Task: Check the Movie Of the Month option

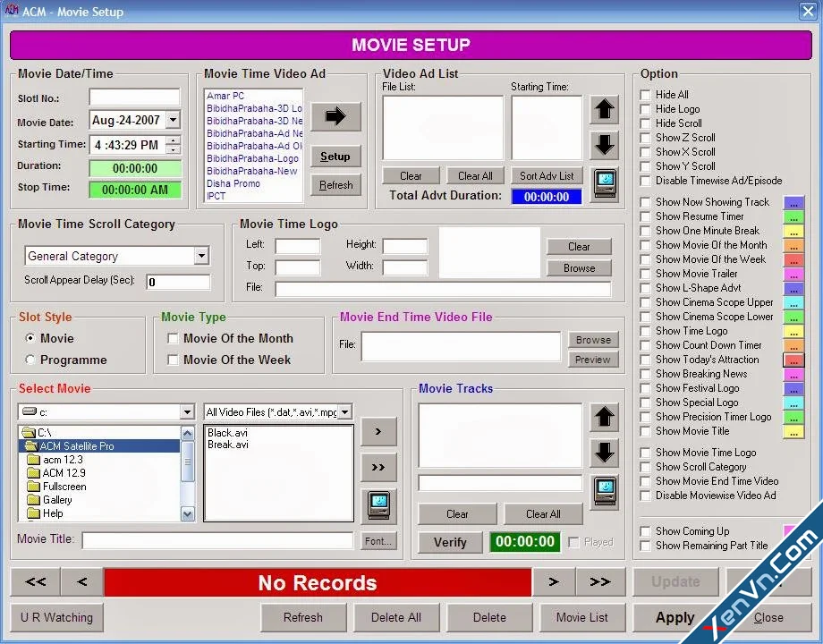Action: point(174,339)
